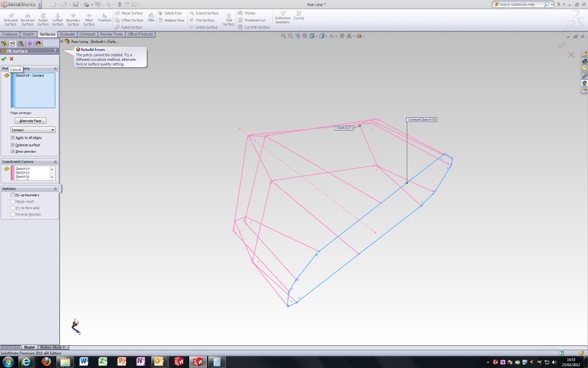The image size is (588, 368).
Task: Expand the Rear Lamp feature tree
Action: point(62,42)
